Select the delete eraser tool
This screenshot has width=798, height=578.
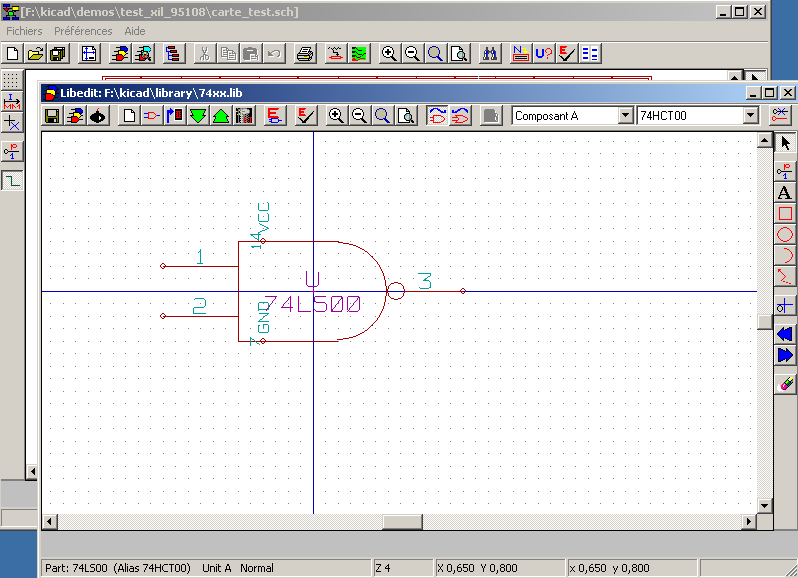pyautogui.click(x=785, y=382)
